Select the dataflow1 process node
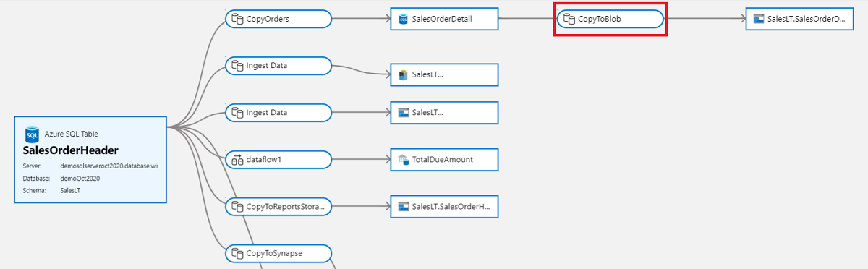 coord(278,160)
